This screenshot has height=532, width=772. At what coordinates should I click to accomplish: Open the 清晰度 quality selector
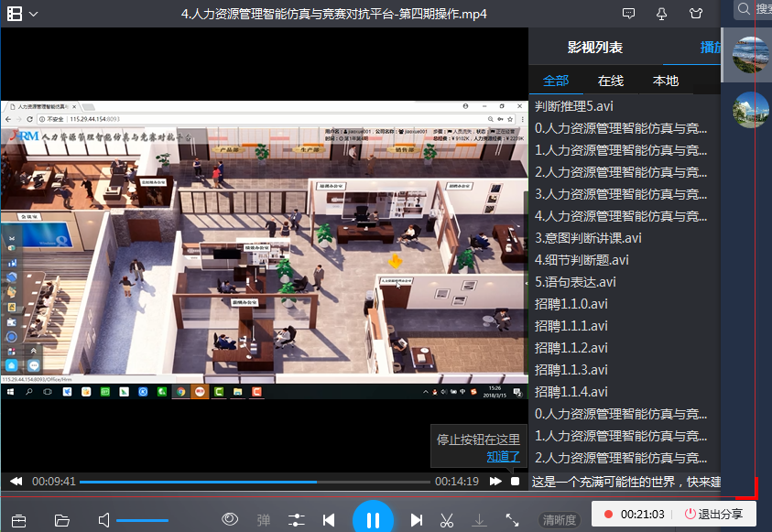(x=560, y=520)
